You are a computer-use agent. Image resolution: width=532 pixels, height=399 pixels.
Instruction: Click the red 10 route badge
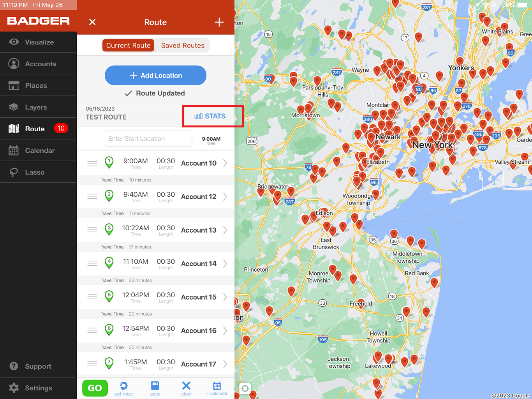click(x=61, y=128)
